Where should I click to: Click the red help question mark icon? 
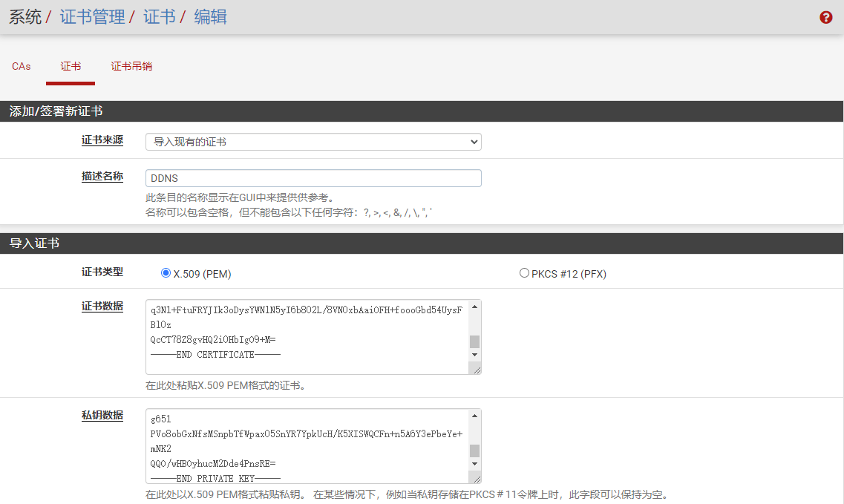click(825, 17)
